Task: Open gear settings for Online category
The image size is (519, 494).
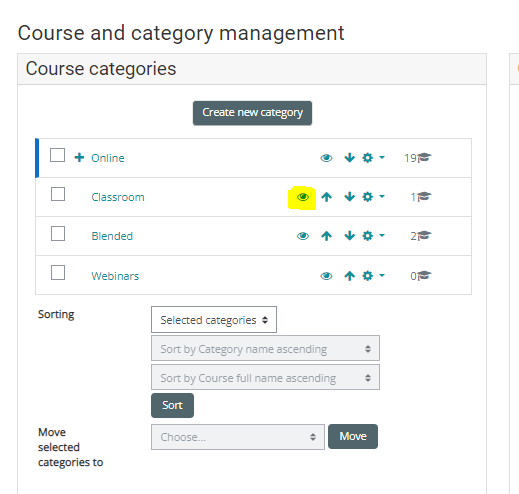Action: coord(373,157)
